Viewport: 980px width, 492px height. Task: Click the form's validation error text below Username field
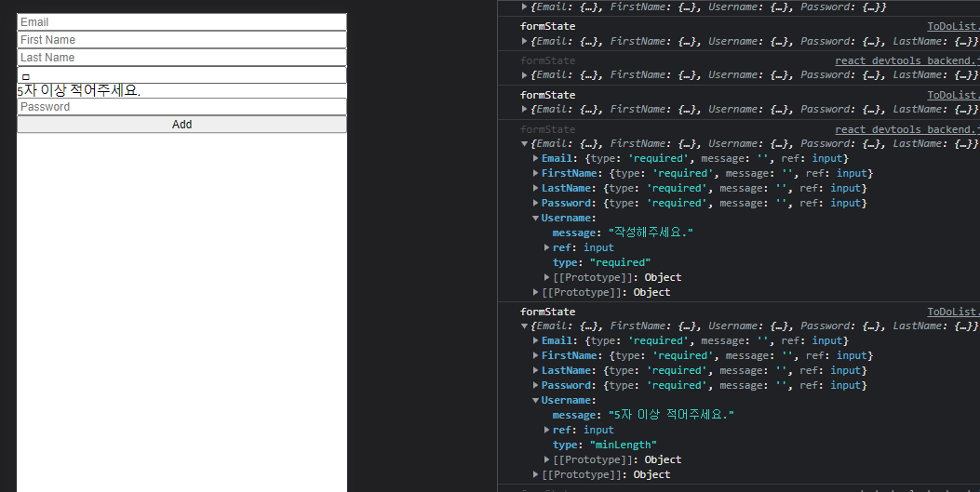click(79, 90)
